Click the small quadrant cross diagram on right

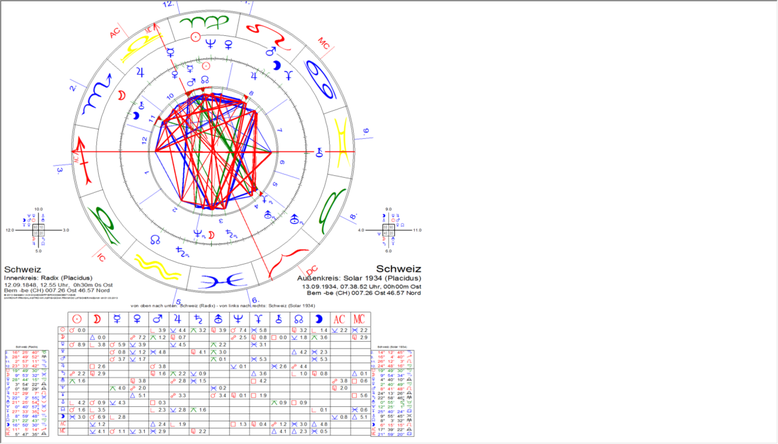point(389,230)
